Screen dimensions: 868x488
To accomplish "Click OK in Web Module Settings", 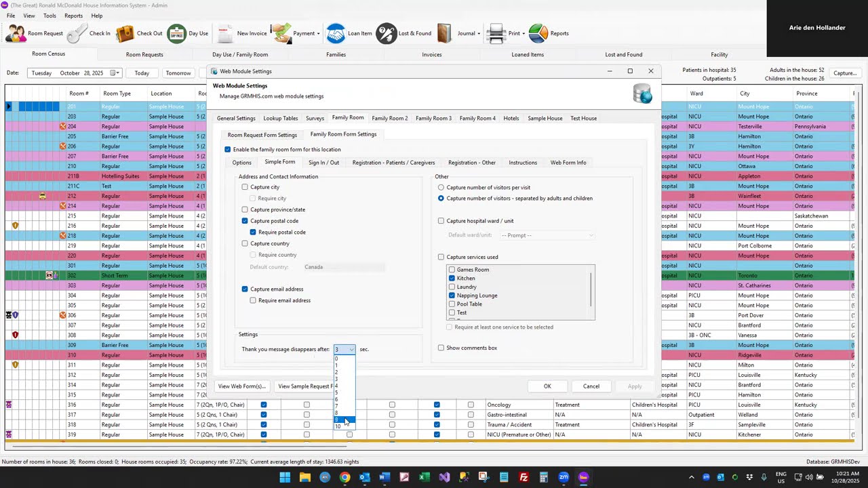I will pos(547,386).
